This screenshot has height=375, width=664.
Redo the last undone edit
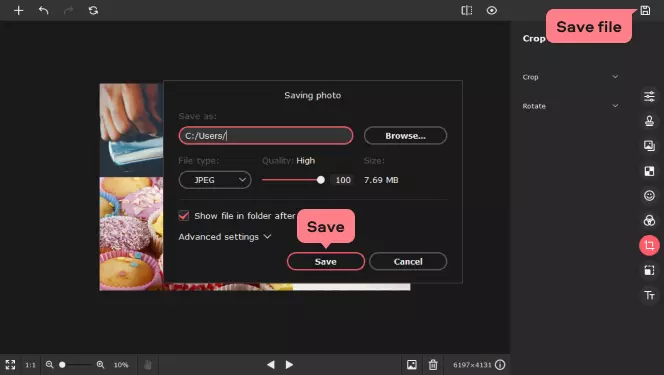point(68,11)
